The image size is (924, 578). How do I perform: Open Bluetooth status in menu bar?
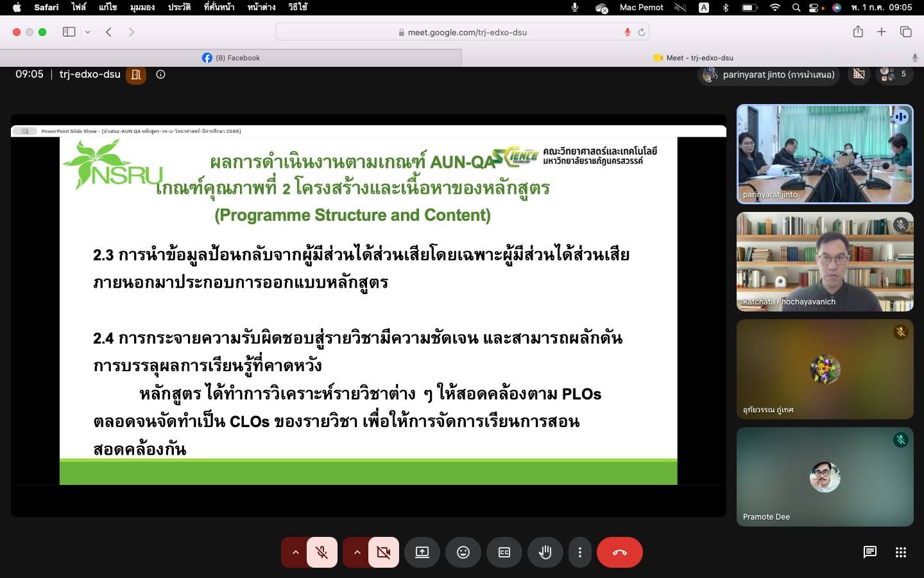click(x=726, y=7)
